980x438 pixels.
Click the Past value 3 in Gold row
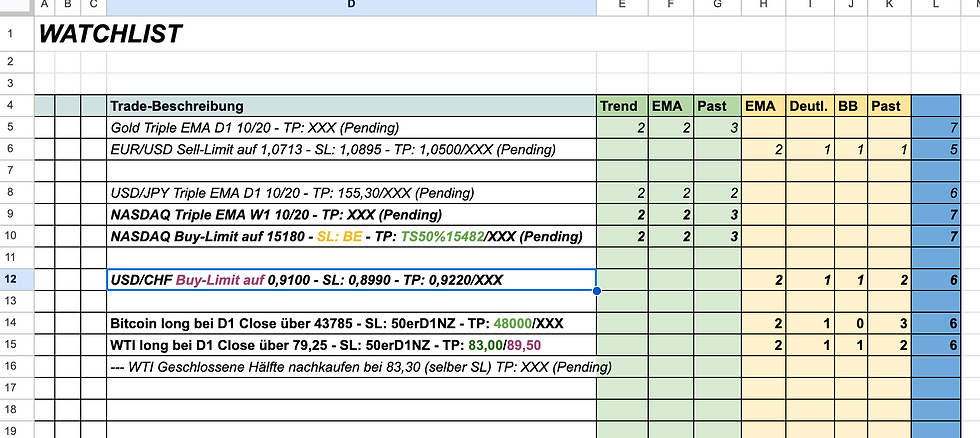pos(718,127)
